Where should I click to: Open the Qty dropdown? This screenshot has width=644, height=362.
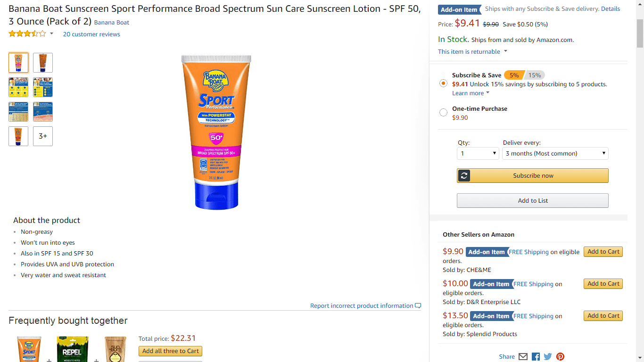(x=478, y=153)
